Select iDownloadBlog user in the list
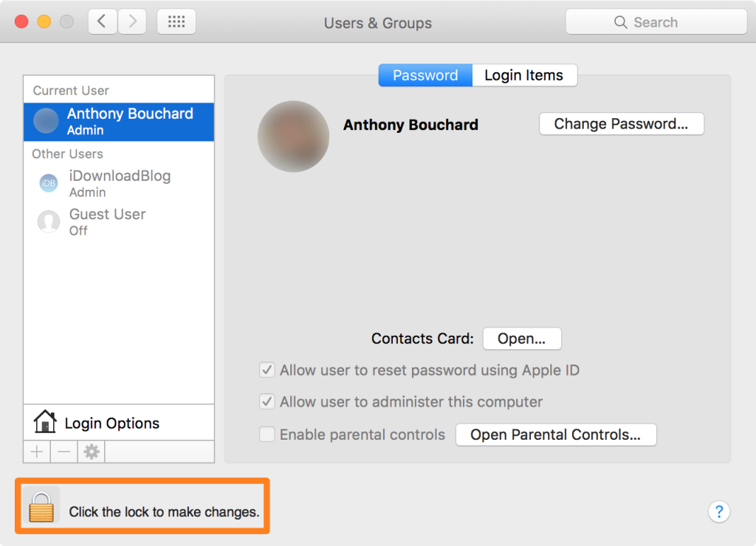 118,184
